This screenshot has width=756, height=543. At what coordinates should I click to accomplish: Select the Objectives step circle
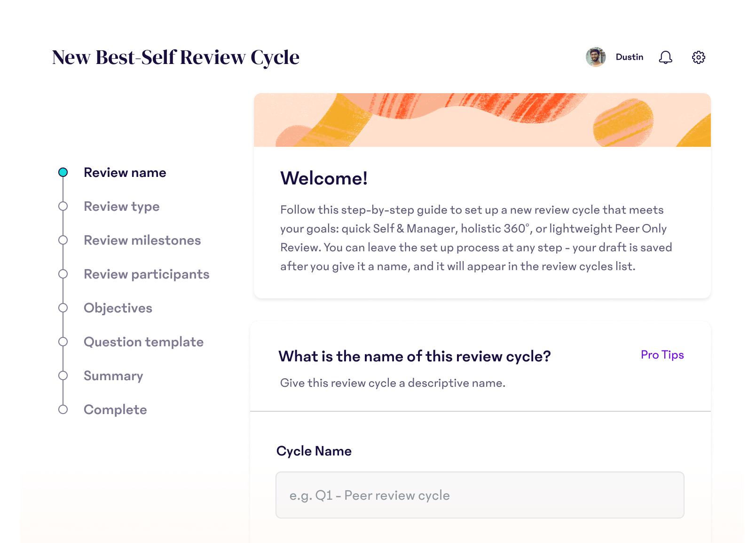click(63, 308)
